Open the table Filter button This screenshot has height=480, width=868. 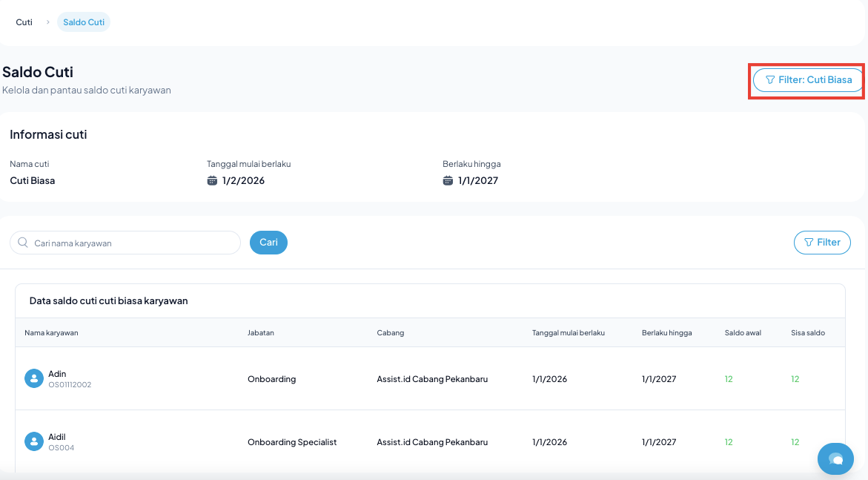pos(822,242)
